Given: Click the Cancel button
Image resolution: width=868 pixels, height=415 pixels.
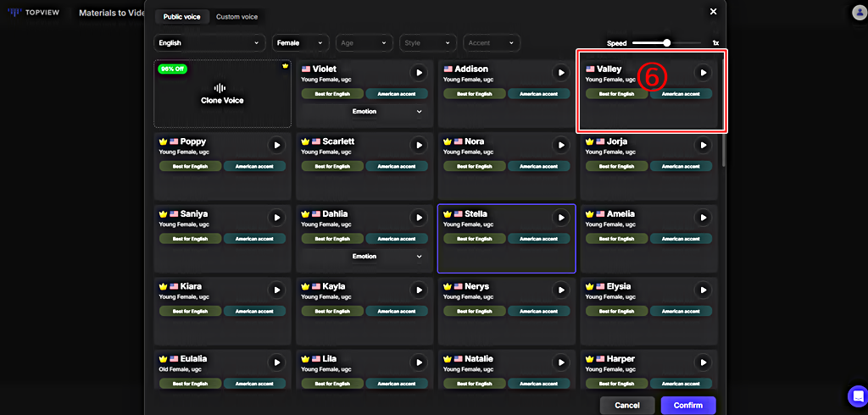Looking at the screenshot, I should pos(627,405).
